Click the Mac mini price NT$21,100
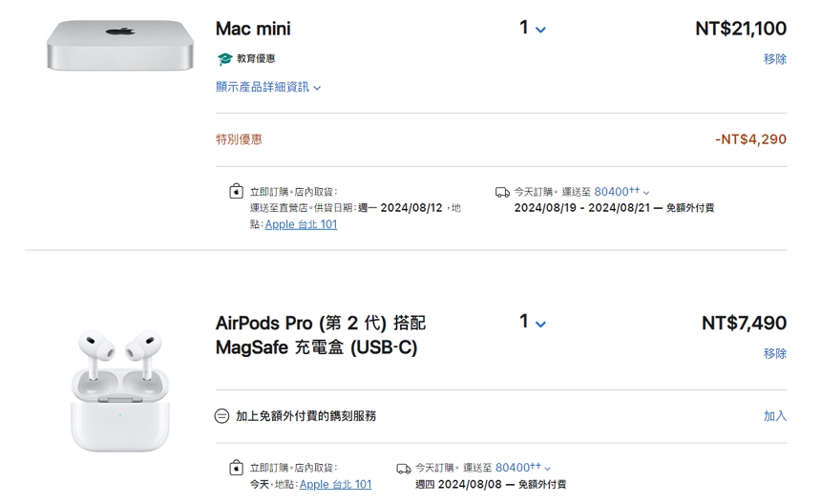This screenshot has width=821, height=504. point(741,29)
